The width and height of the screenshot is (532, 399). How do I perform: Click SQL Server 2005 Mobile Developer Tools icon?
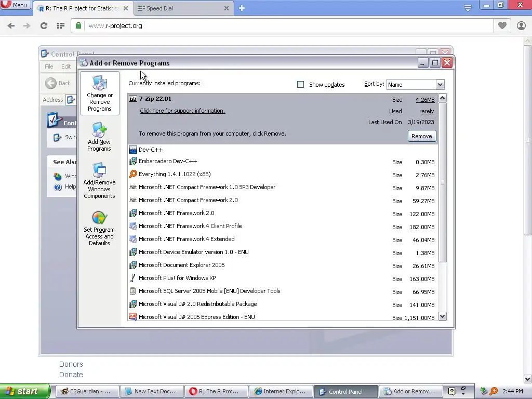coord(133,291)
